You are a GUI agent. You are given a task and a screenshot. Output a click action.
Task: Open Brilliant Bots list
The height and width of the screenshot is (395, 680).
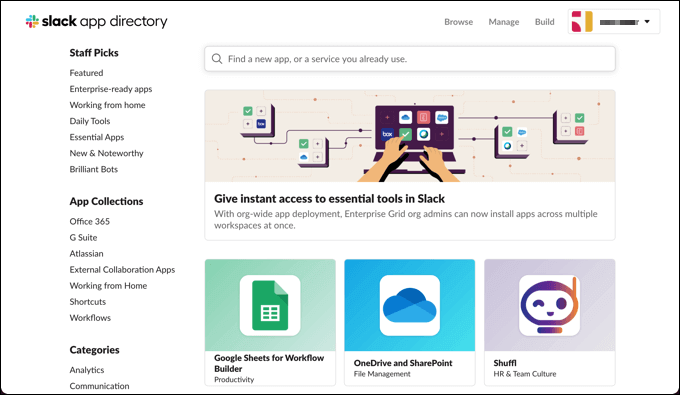[94, 169]
